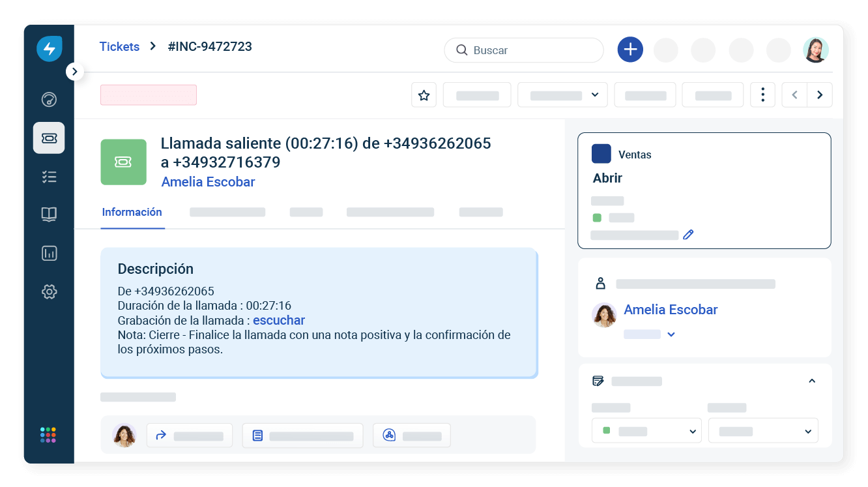
Task: Edit the Ventas card field with pencil icon
Action: click(x=688, y=234)
